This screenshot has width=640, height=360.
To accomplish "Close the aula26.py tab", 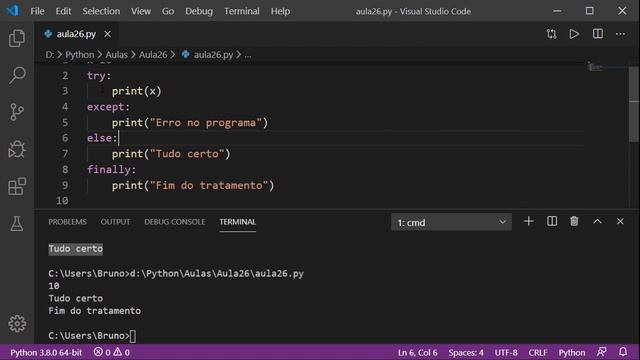I will point(107,34).
